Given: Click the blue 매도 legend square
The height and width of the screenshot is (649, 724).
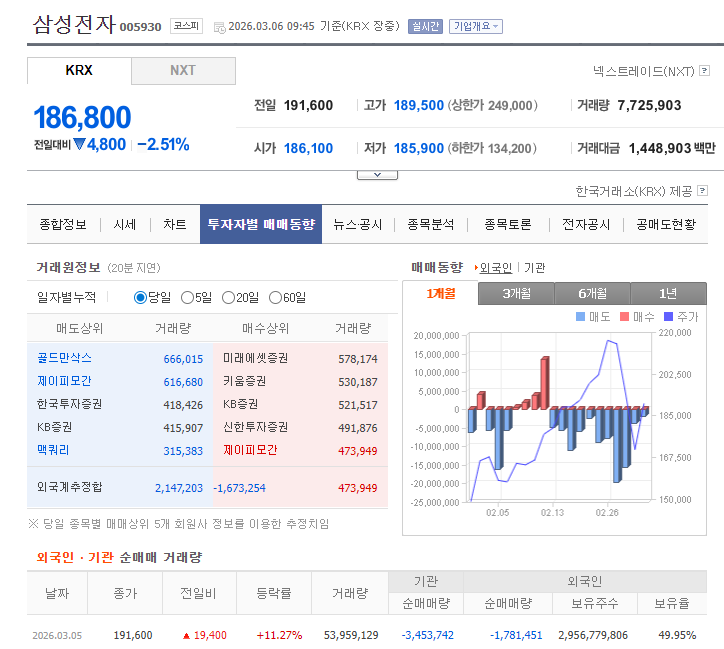Looking at the screenshot, I should pyautogui.click(x=580, y=317).
